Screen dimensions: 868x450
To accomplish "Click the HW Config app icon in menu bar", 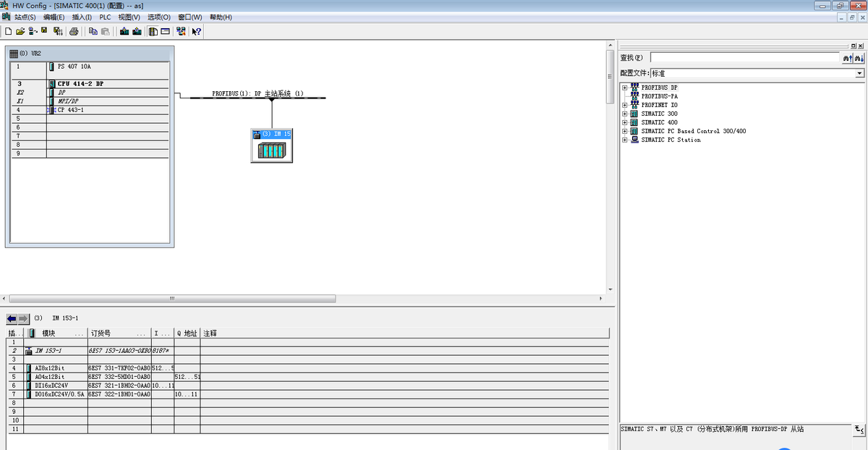I will click(x=6, y=17).
